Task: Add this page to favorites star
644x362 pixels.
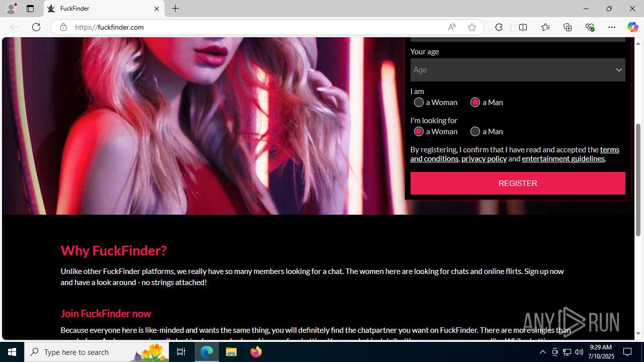Action: click(472, 27)
